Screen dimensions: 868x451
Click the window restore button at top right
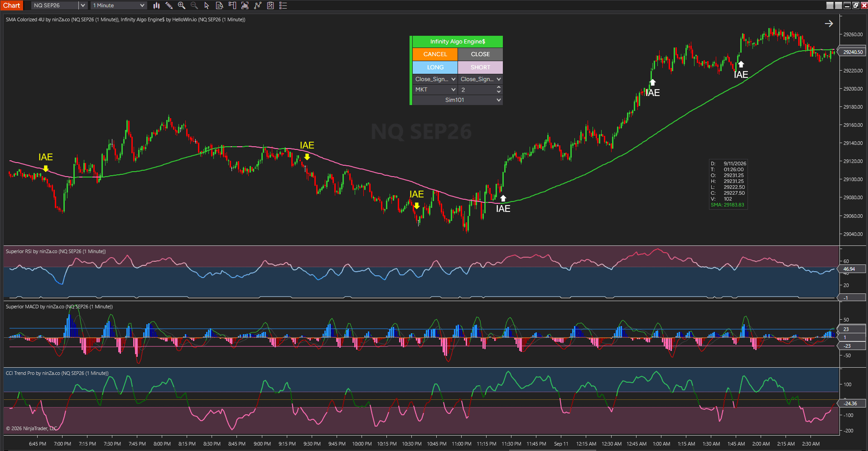[x=855, y=5]
